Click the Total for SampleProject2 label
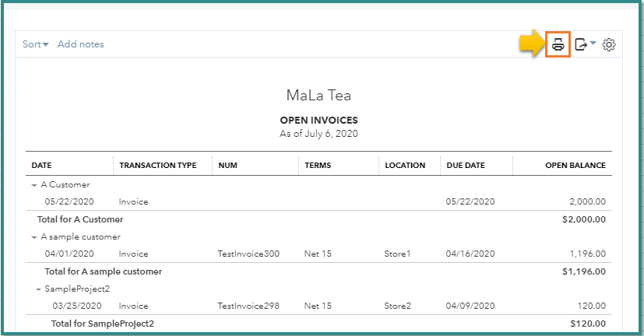 point(102,324)
